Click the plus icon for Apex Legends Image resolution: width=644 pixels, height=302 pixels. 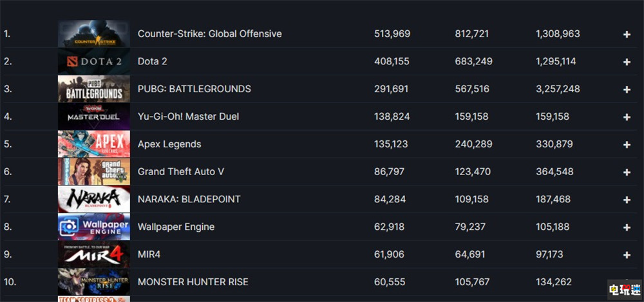(627, 145)
